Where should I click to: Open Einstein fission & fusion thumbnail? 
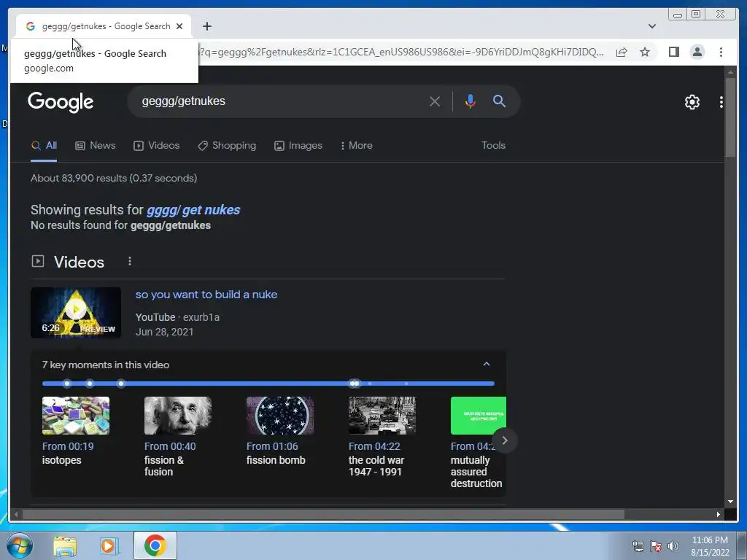(x=178, y=416)
